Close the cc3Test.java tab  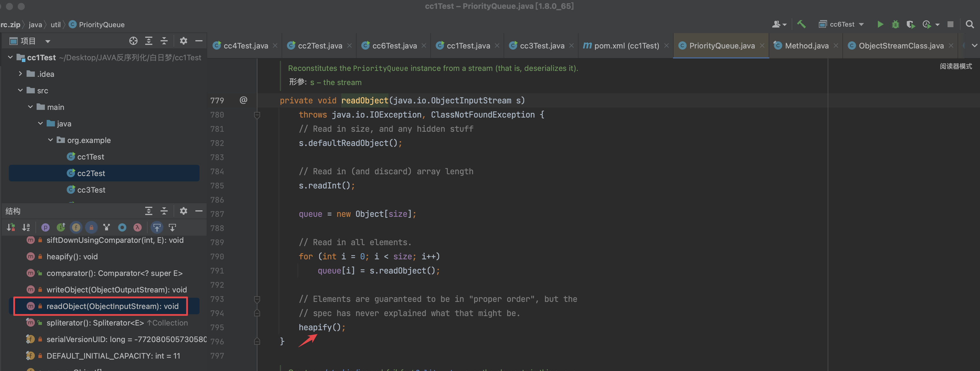tap(571, 46)
